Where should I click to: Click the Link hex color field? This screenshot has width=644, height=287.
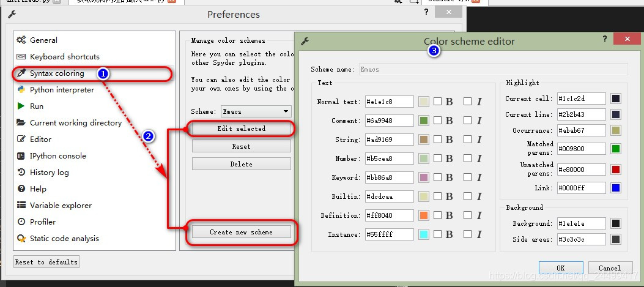pos(582,188)
